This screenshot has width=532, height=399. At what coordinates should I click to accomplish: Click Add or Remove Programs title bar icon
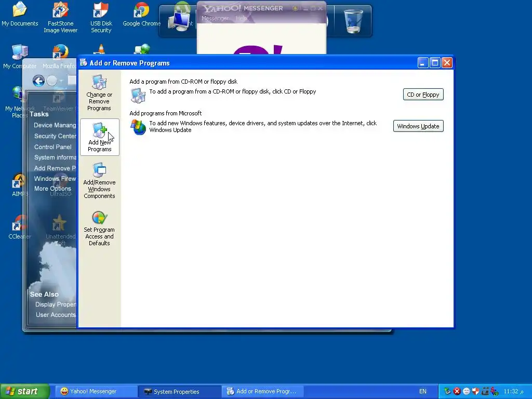click(84, 63)
